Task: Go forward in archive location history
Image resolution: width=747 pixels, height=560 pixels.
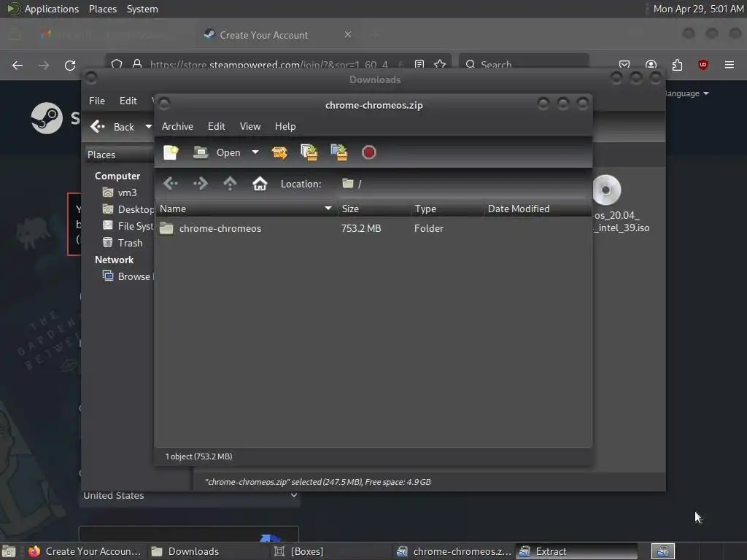Action: click(x=201, y=183)
